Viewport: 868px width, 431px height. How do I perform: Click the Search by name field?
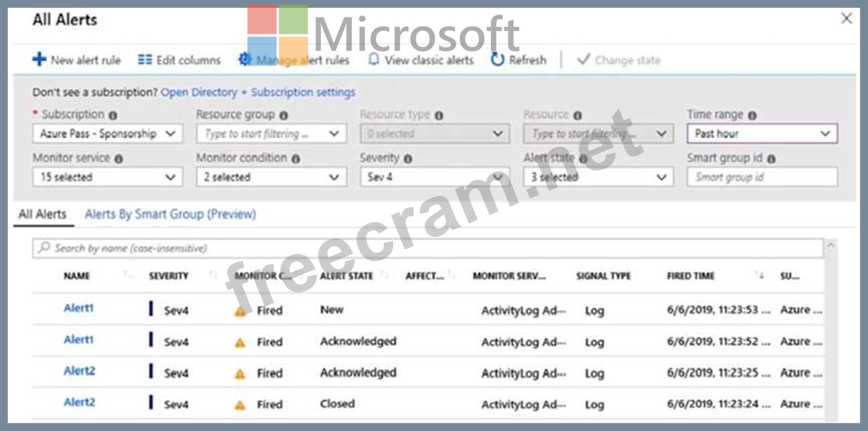click(428, 248)
